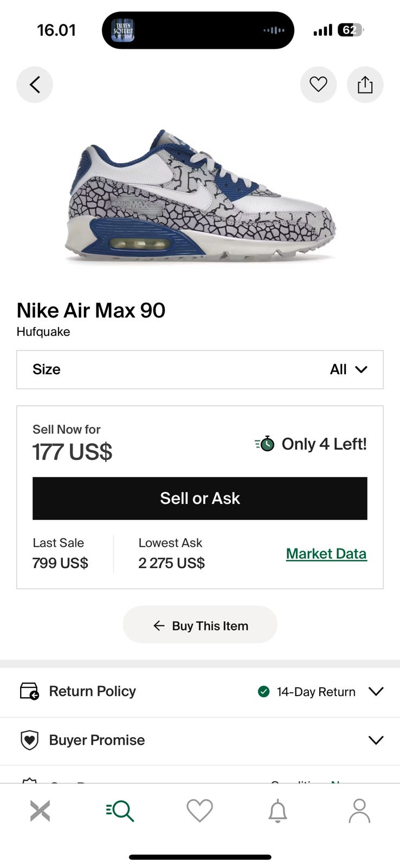This screenshot has height=868, width=400.
Task: Open the account profile tab
Action: tap(359, 811)
